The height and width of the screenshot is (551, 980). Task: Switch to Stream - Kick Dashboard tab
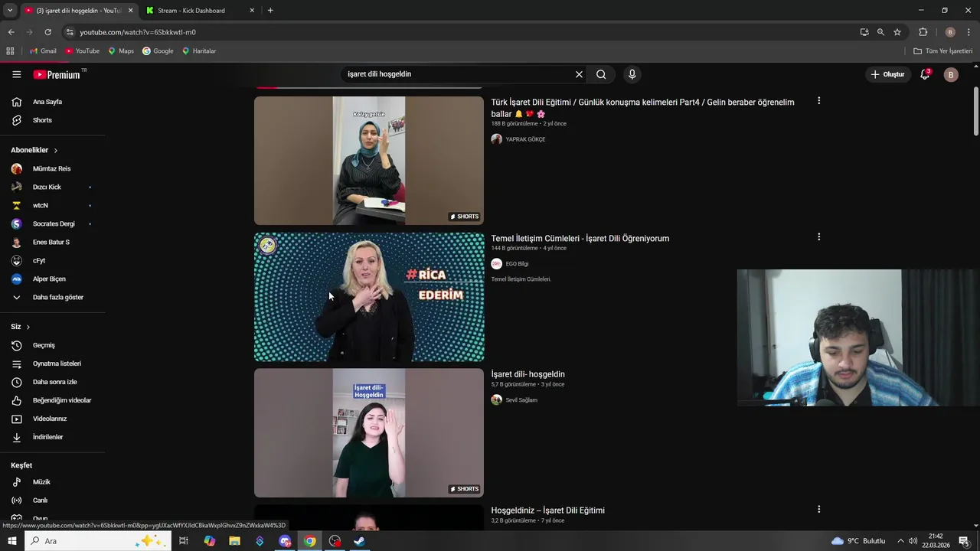pos(199,11)
